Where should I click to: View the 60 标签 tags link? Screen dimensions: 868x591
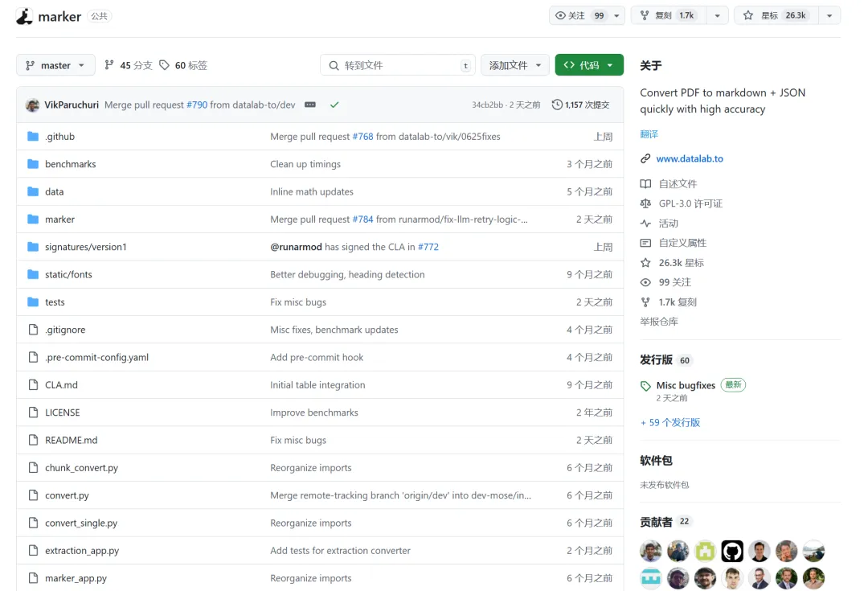point(183,65)
